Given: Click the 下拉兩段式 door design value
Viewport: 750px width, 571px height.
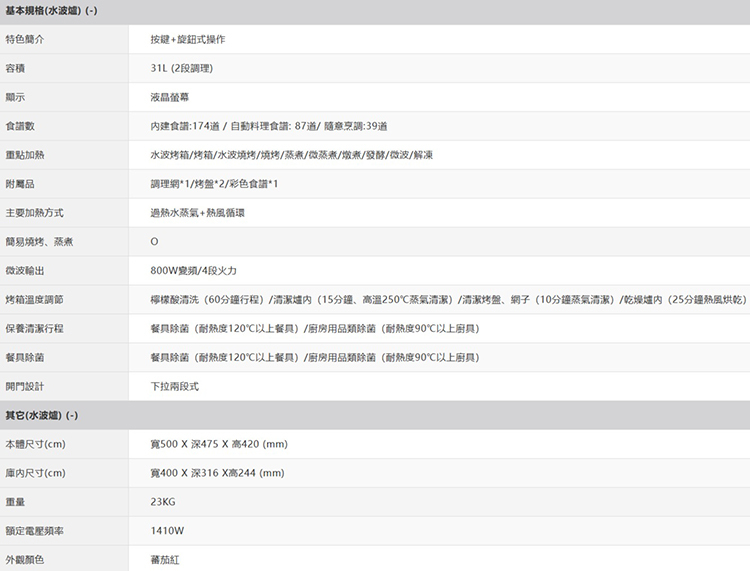Looking at the screenshot, I should pos(174,386).
